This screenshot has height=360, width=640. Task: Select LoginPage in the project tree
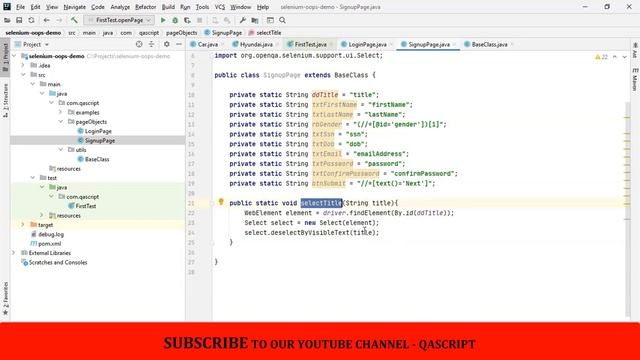98,131
